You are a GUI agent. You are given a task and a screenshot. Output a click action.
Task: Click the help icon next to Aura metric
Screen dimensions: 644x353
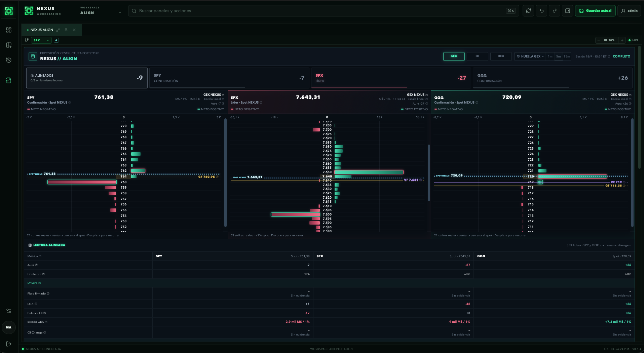(x=36, y=265)
